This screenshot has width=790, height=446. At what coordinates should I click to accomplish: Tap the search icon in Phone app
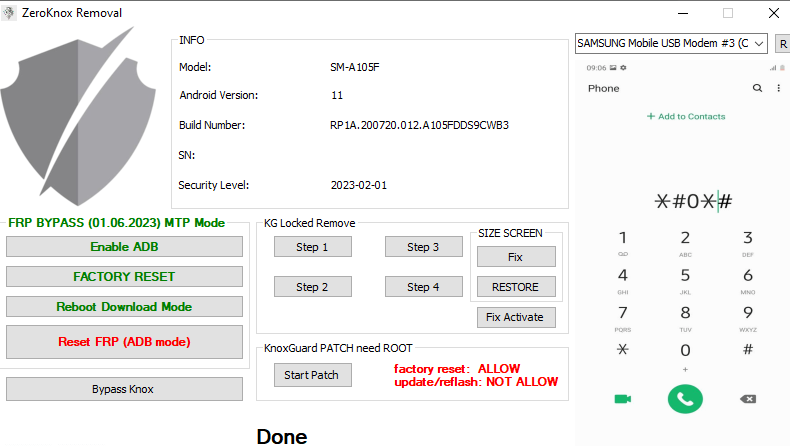pos(757,88)
